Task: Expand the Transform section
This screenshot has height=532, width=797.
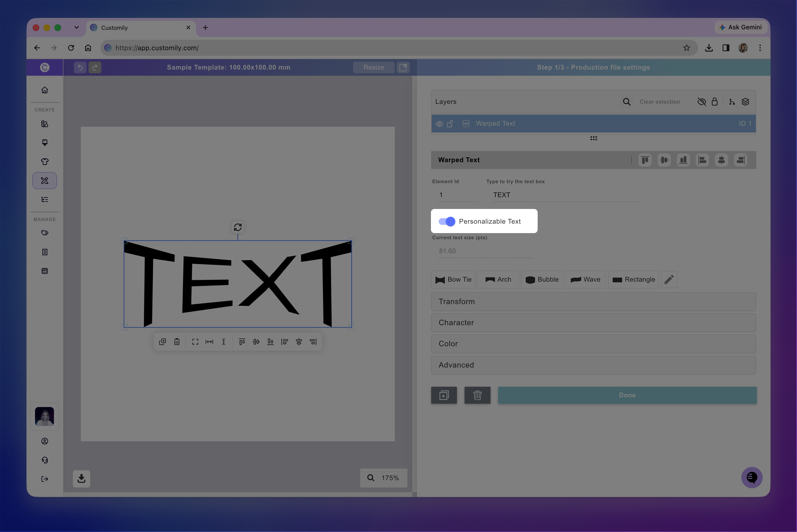Action: pos(593,302)
